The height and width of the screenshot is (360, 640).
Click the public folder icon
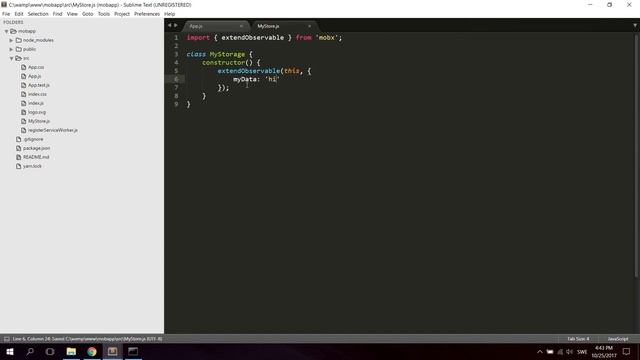click(x=18, y=49)
